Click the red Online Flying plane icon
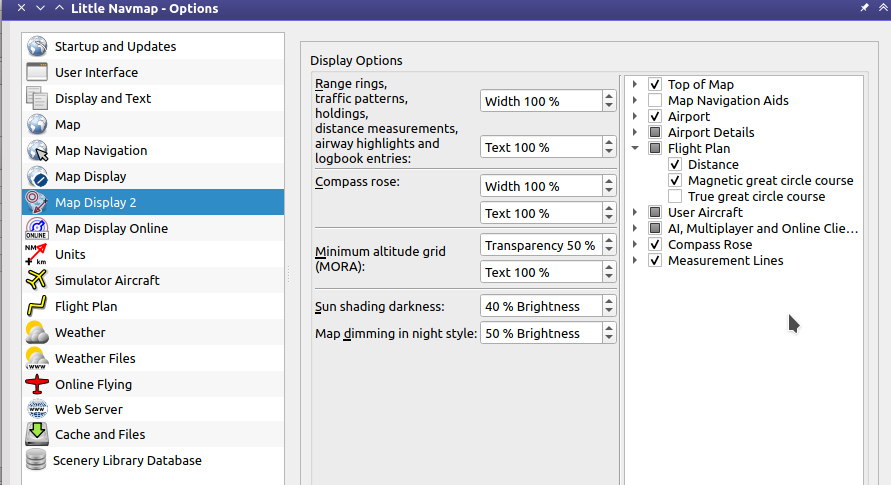Screen dimensions: 891x485 pyautogui.click(x=37, y=384)
